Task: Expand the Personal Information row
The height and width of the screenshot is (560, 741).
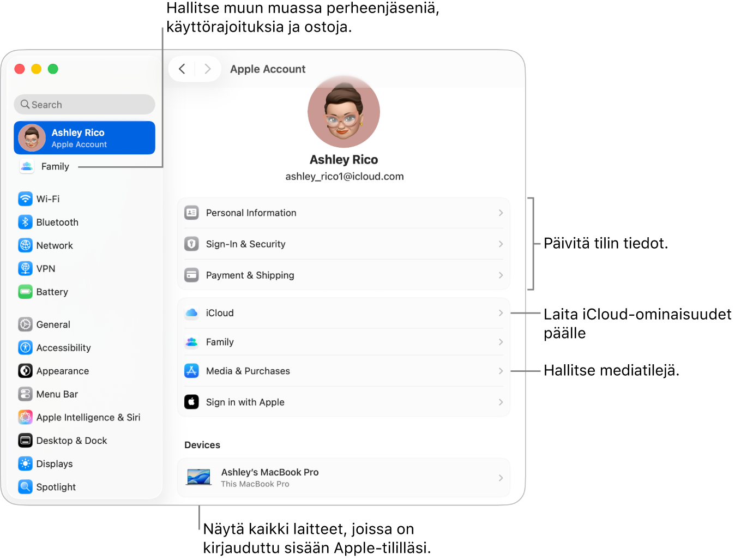Action: [500, 213]
